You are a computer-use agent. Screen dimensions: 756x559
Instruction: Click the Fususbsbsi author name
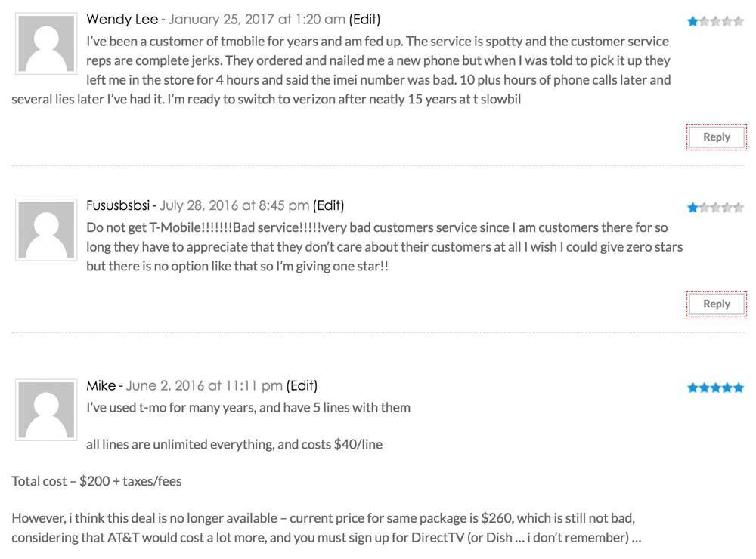click(x=118, y=205)
